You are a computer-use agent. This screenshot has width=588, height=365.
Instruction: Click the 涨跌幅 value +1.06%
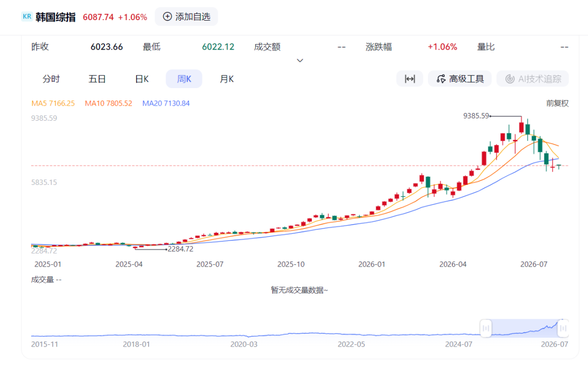tap(443, 47)
